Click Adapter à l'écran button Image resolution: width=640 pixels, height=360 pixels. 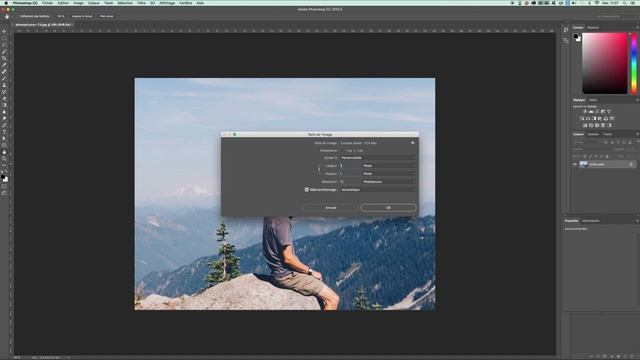pyautogui.click(x=82, y=16)
